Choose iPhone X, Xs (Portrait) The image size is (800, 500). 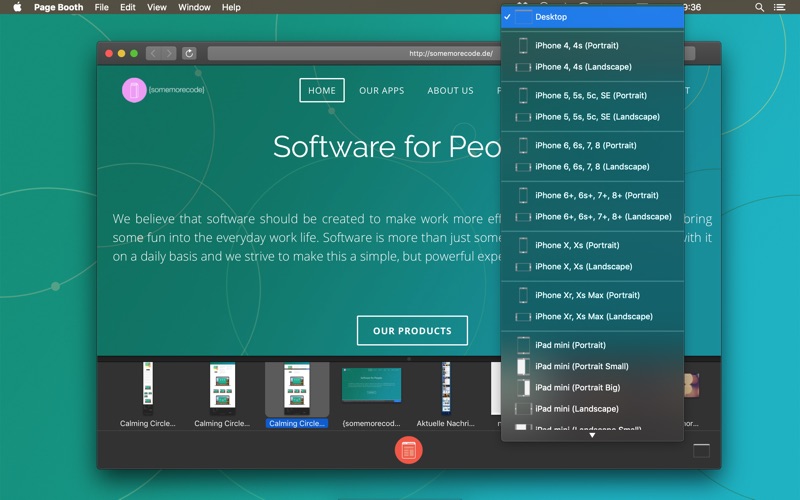click(x=592, y=245)
